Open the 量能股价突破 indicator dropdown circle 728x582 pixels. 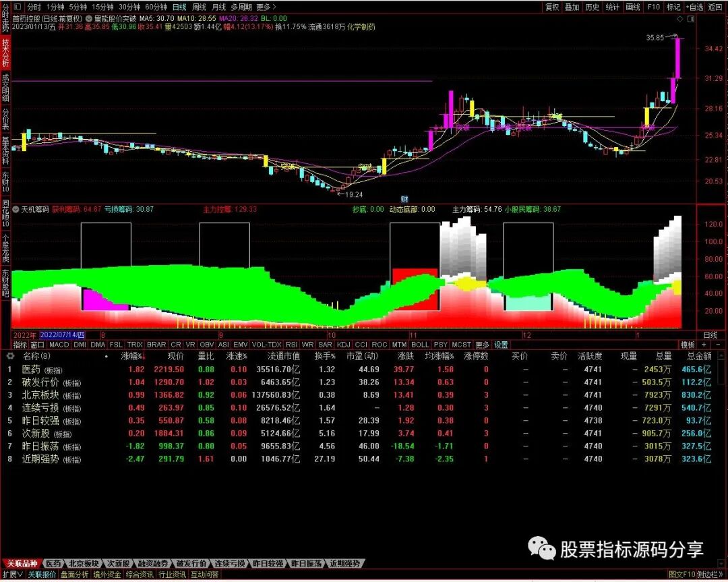88,19
